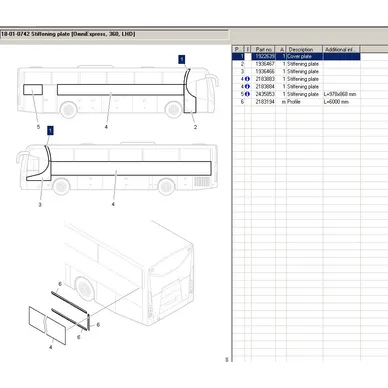388x388 pixels.
Task: Select the Cover plate row
Action: coord(296,56)
